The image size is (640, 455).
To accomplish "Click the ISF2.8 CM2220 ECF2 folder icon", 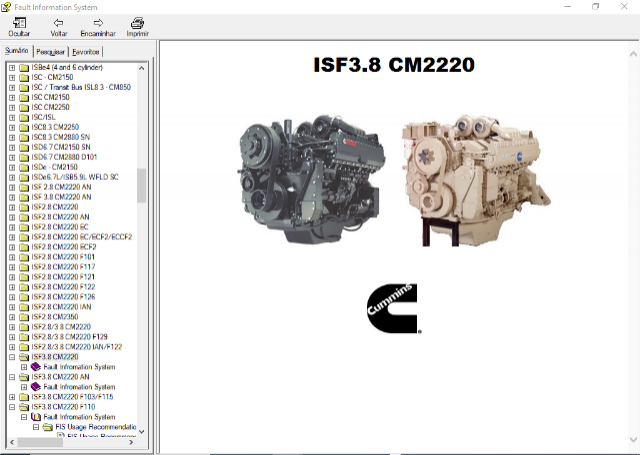I will 24,247.
